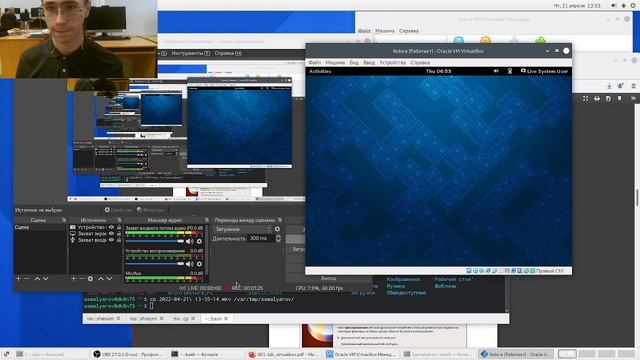Adjust the Длительность 300 ms stepper
Viewport: 640px width, 360px height.
coord(278,238)
